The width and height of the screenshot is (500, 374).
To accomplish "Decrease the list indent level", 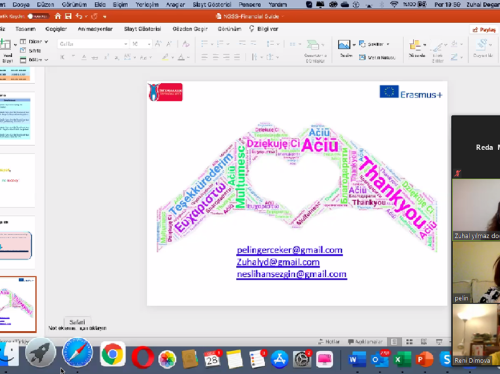I will coord(242,44).
